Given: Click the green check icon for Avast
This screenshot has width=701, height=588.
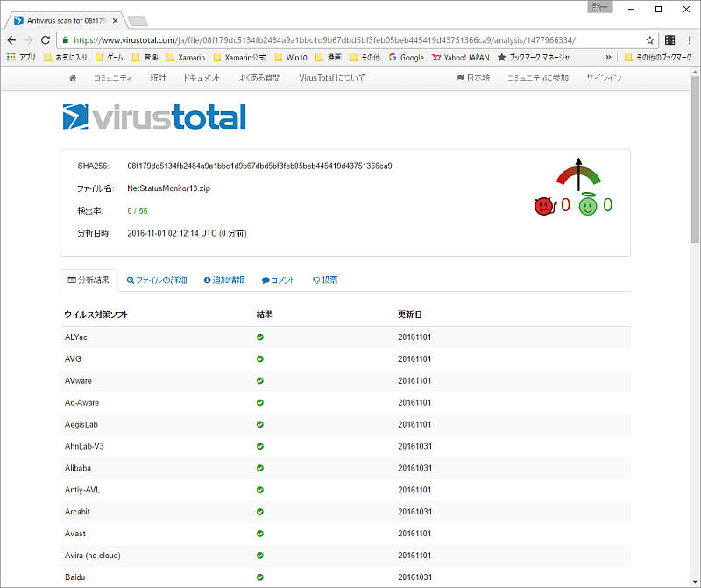Looking at the screenshot, I should tap(260, 534).
